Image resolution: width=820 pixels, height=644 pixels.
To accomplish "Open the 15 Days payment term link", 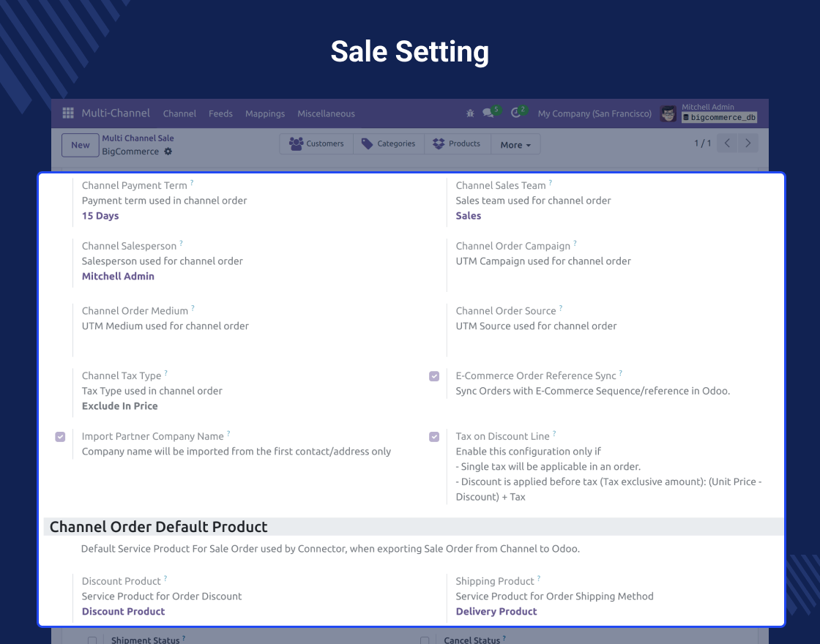I will (x=100, y=215).
